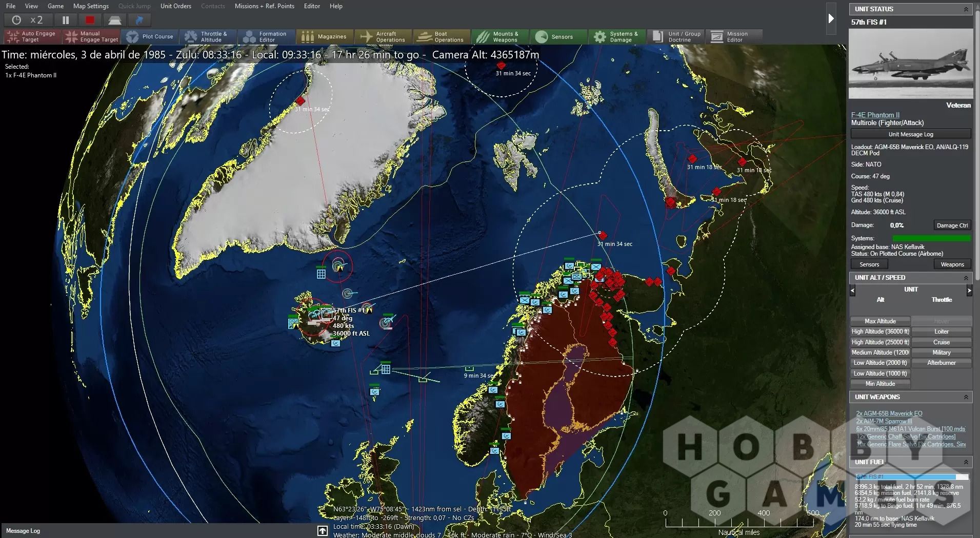Open the Editor menu
Screen dimensions: 980x538
pyautogui.click(x=312, y=6)
